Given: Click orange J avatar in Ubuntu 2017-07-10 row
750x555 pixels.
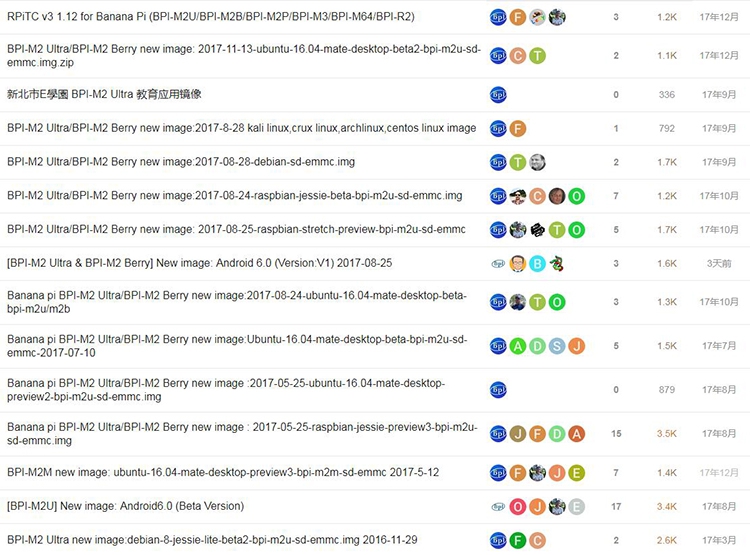Looking at the screenshot, I should tap(576, 346).
